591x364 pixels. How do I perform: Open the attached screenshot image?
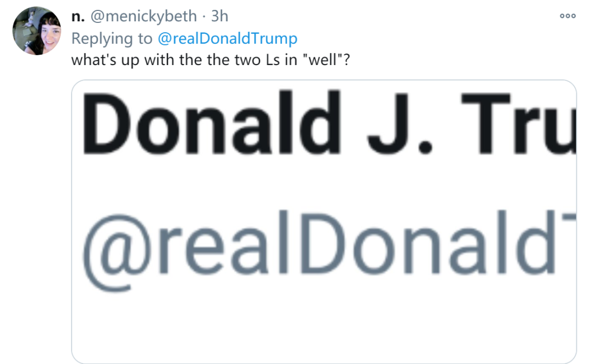324,221
